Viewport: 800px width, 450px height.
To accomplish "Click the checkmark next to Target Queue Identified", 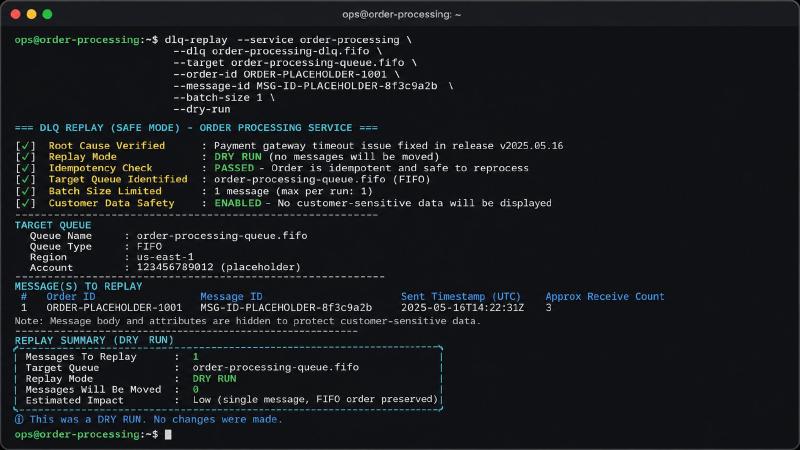I will point(26,180).
